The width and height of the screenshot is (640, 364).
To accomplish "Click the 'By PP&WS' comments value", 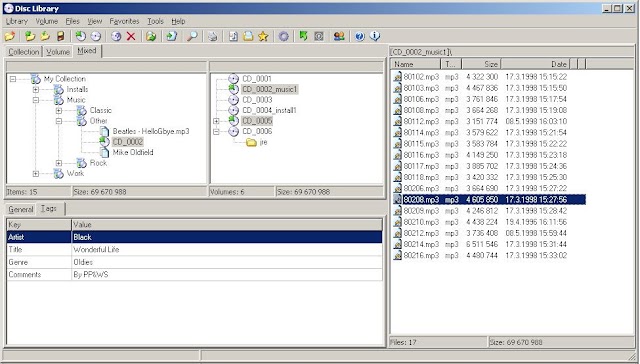I will (91, 275).
